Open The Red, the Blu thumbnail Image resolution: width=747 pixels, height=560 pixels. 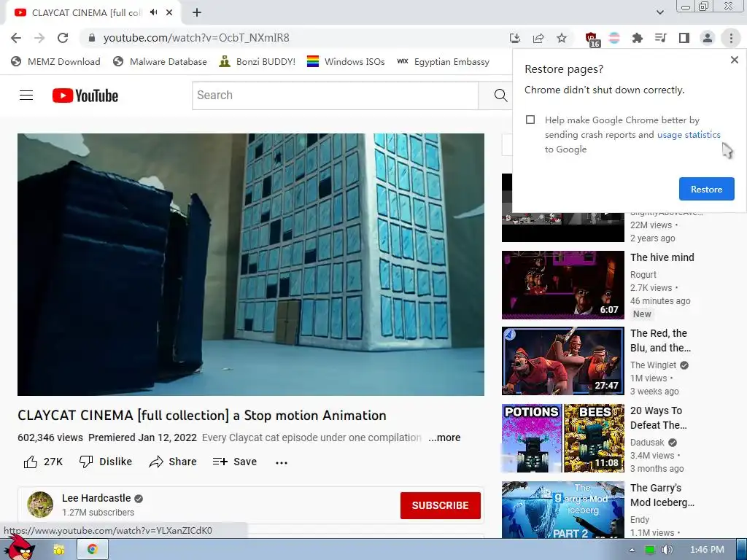[562, 361]
